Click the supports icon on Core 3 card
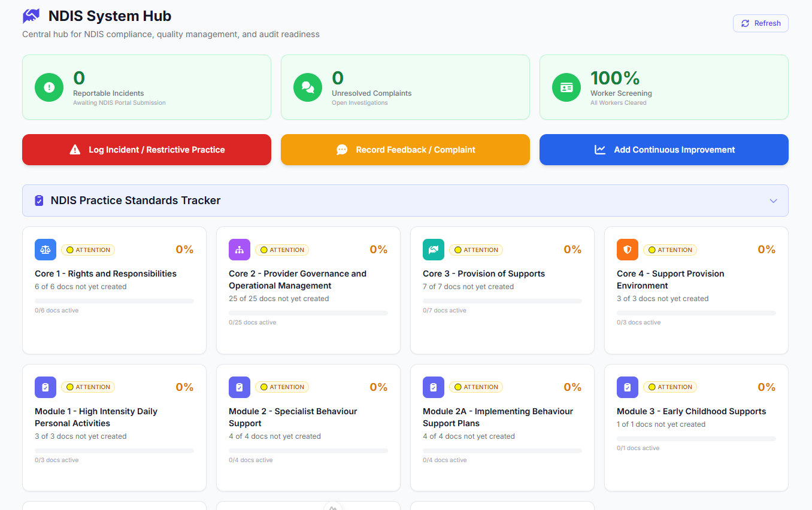Image resolution: width=812 pixels, height=510 pixels. point(433,250)
